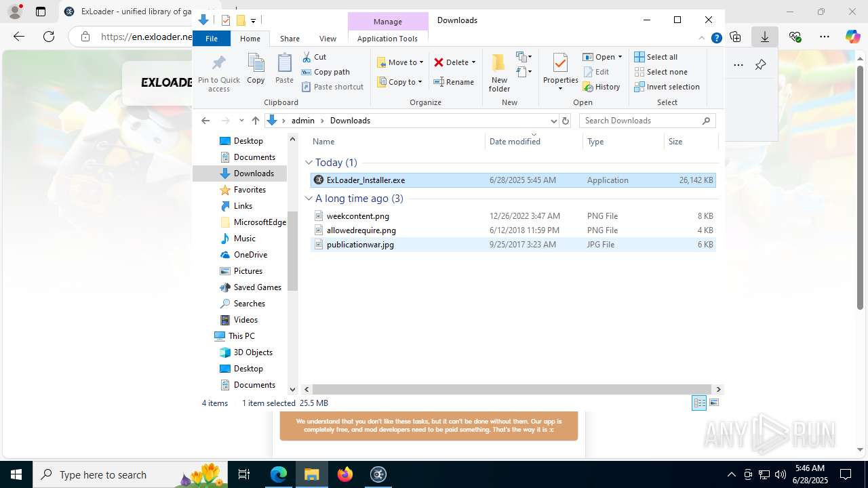Screen dimensions: 868x488
Task: Open Pictures in navigation pane
Action: 248,271
